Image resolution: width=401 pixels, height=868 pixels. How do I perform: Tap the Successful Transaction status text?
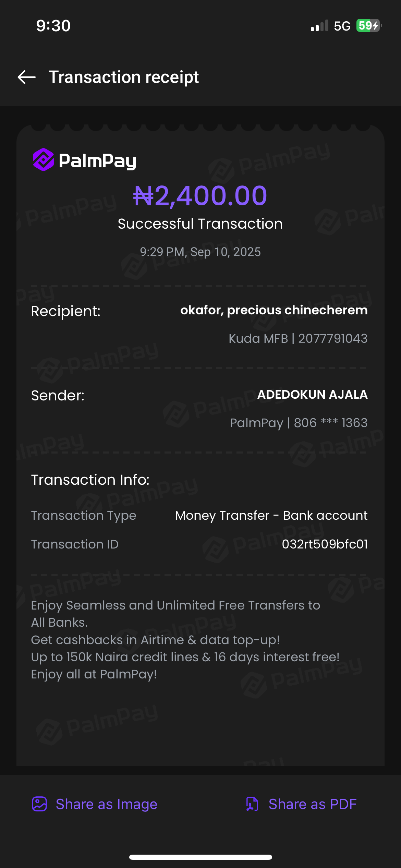(x=200, y=224)
